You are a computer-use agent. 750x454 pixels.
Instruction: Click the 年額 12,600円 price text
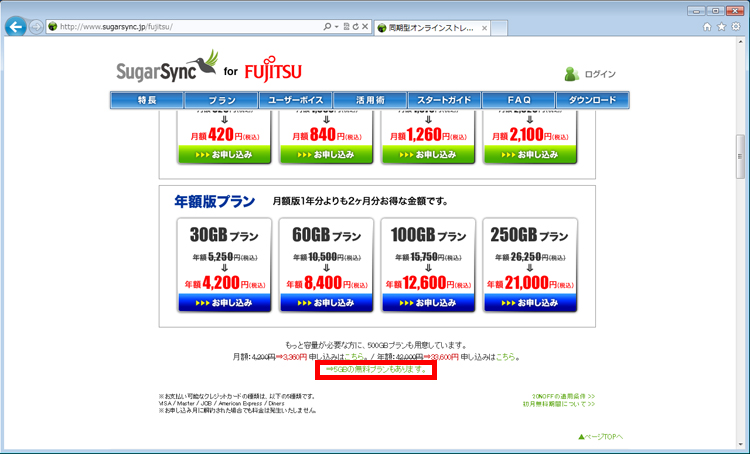click(428, 283)
